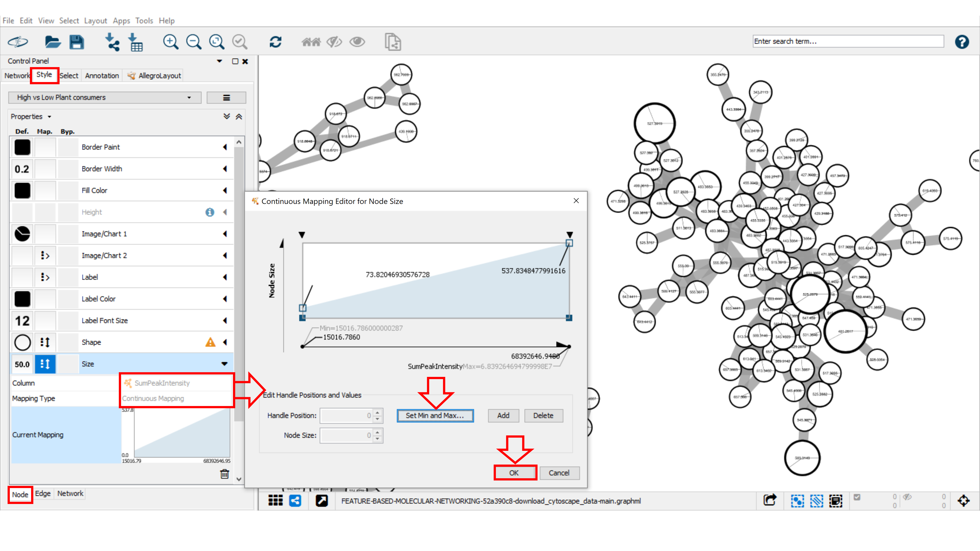Collapse all properties with the double-up chevron

coord(239,116)
